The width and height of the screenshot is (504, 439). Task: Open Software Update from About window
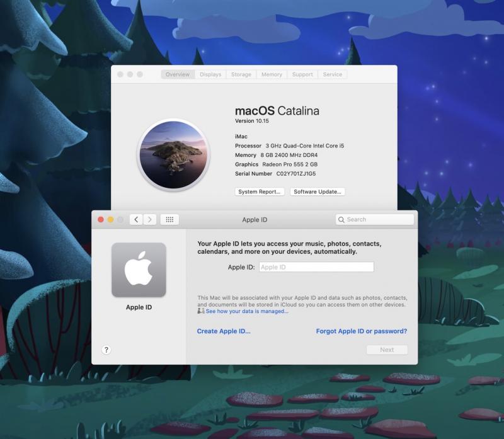tap(318, 191)
